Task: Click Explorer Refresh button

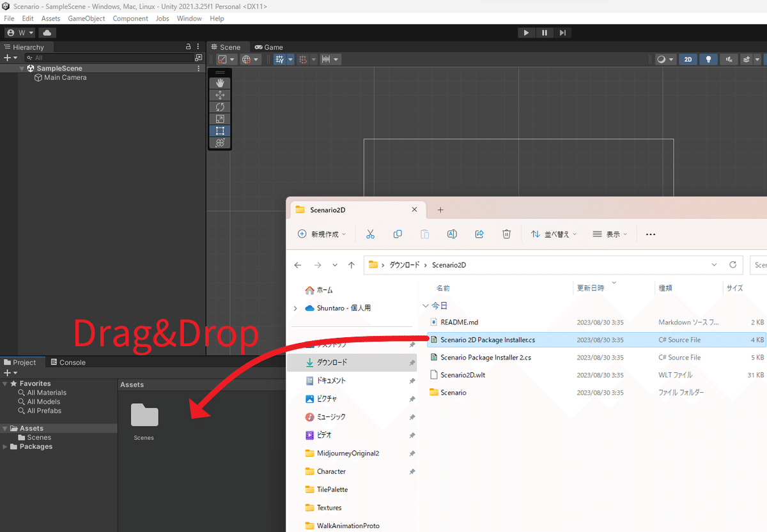Action: 733,265
